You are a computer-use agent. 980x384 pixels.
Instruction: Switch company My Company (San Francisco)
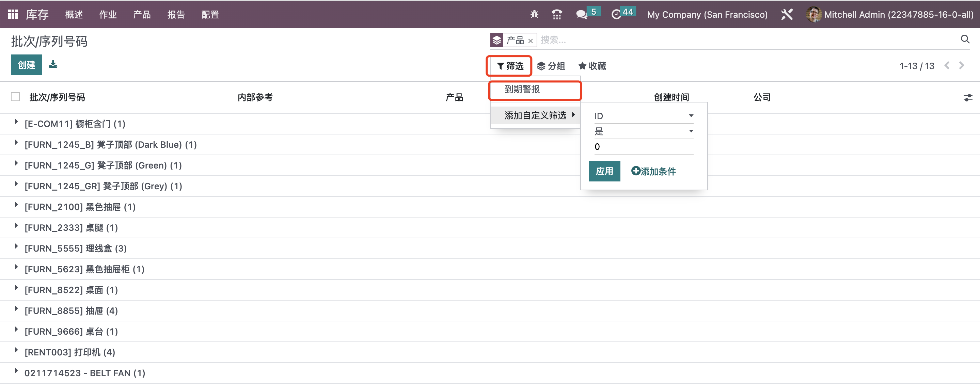707,14
